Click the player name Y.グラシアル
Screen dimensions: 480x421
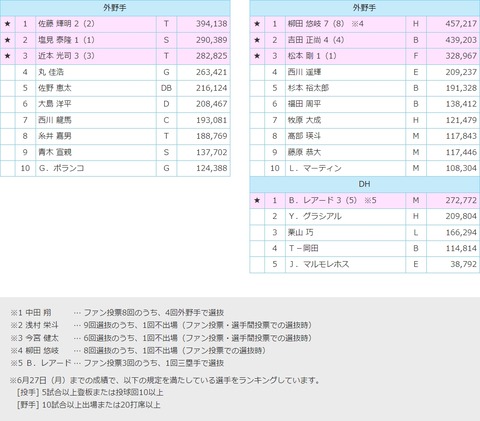pyautogui.click(x=315, y=216)
